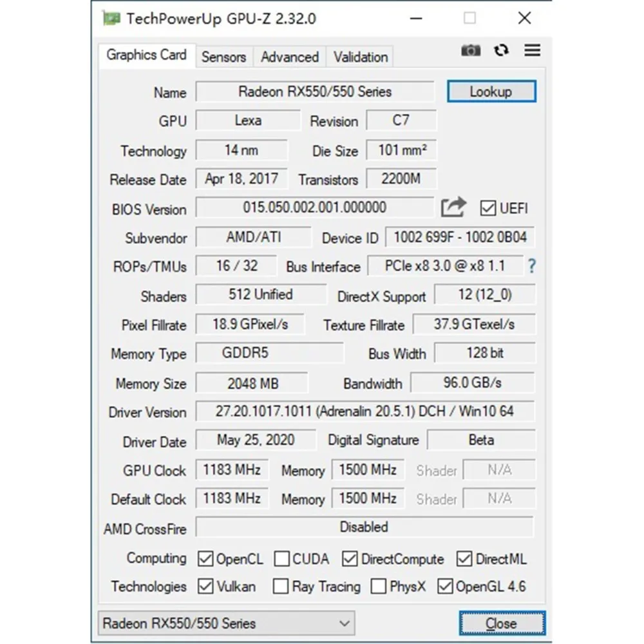Click the BIOS Version field 015.050.002.001.000000
Screen dimensions: 644x644
315,207
